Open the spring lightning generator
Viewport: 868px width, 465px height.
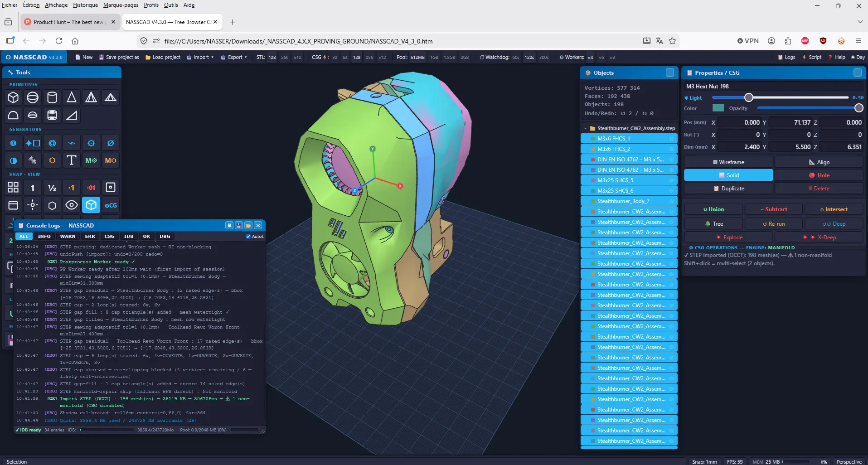pyautogui.click(x=72, y=143)
